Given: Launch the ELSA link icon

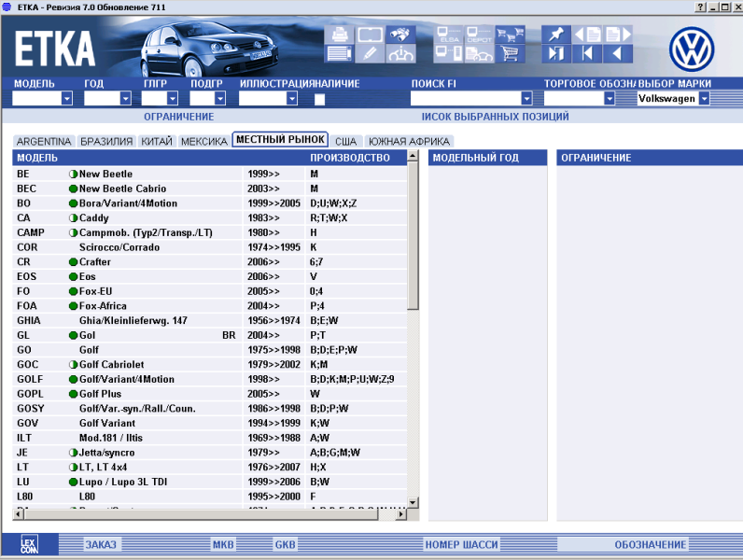Looking at the screenshot, I should [448, 35].
